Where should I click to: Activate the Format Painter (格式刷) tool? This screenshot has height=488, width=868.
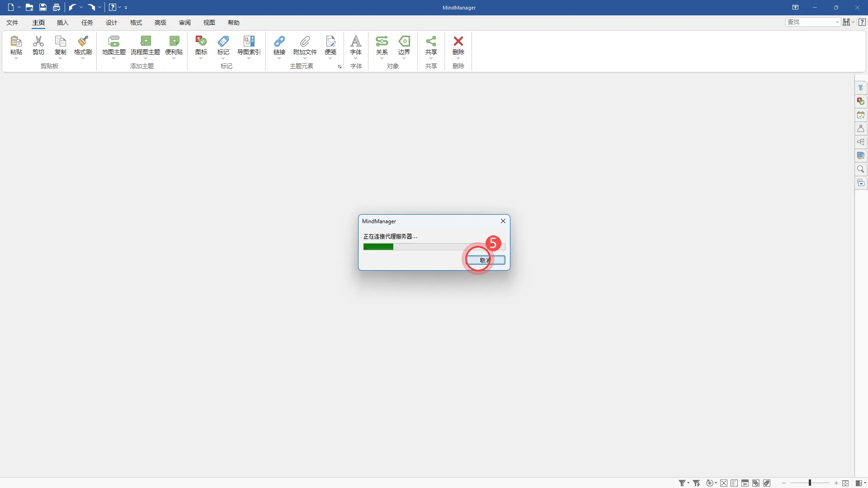point(83,42)
